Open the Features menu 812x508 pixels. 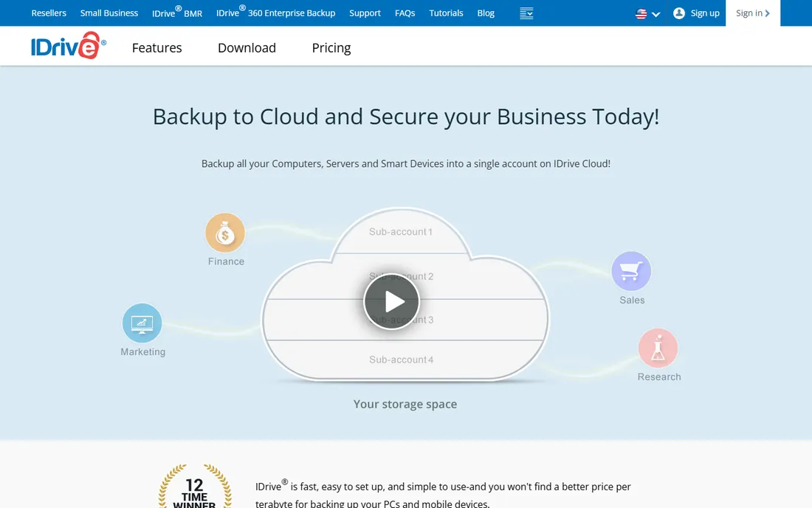[x=157, y=48]
